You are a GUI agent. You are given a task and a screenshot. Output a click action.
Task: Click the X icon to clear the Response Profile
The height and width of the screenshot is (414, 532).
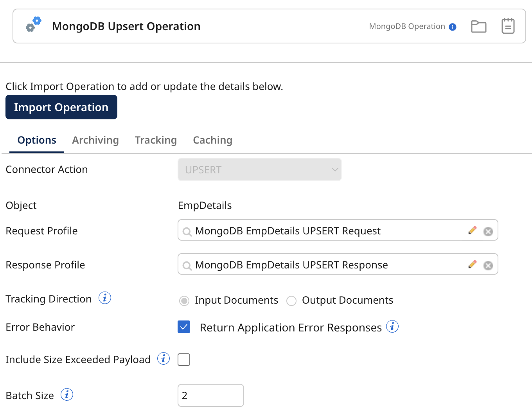(488, 265)
